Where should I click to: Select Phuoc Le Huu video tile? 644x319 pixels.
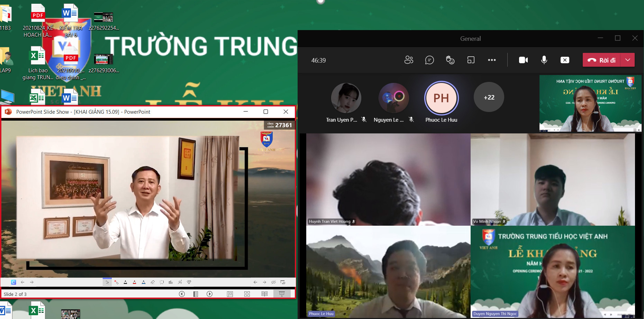[x=388, y=272]
